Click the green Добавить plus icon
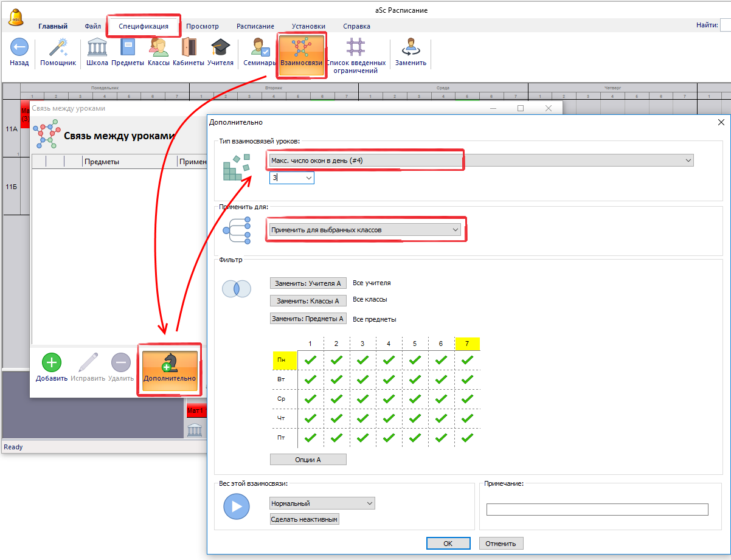731x560 pixels. click(x=51, y=362)
